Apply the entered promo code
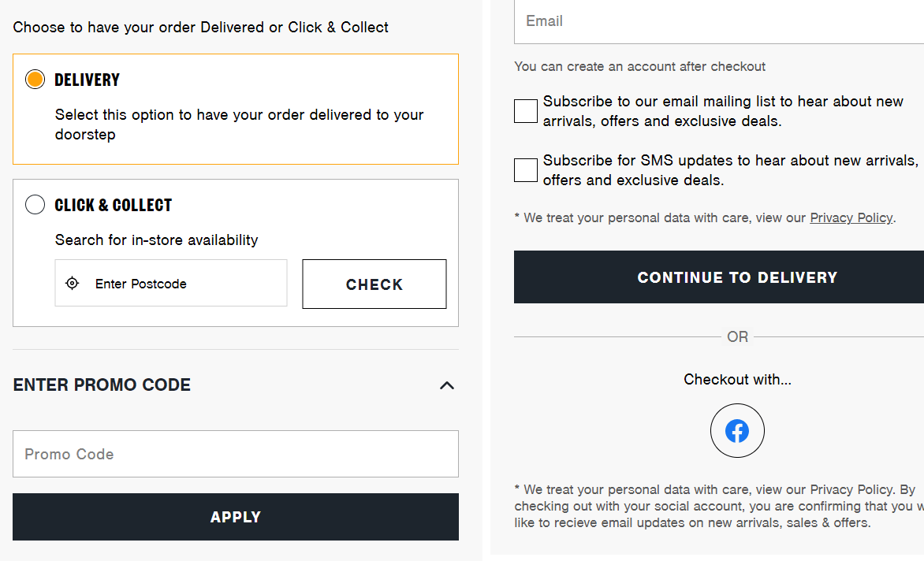 click(x=236, y=516)
